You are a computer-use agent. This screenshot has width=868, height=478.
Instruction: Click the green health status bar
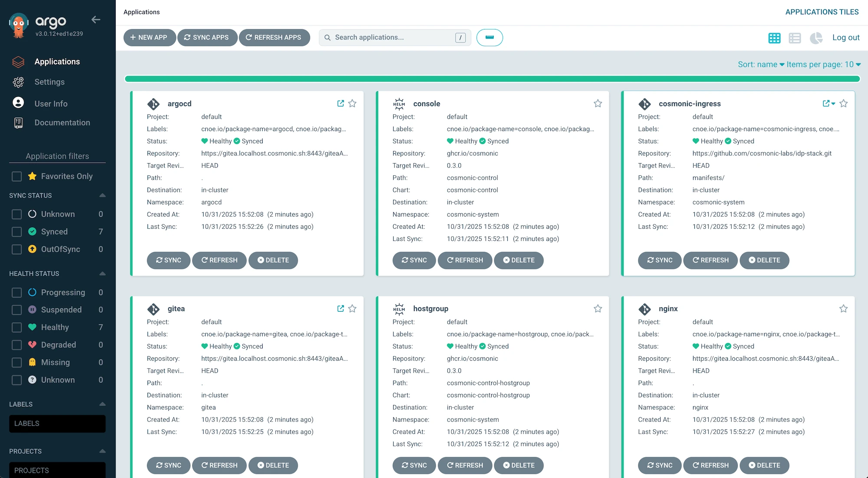click(492, 79)
